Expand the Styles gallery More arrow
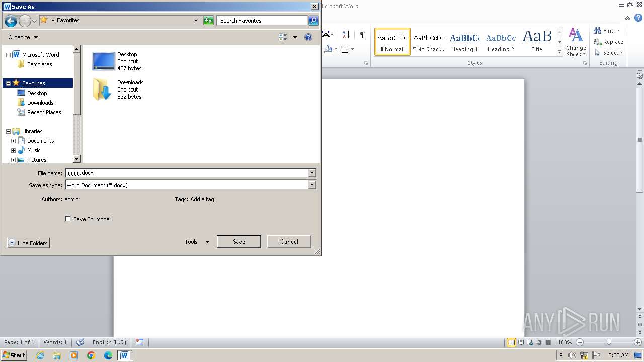644x362 pixels. (x=559, y=52)
